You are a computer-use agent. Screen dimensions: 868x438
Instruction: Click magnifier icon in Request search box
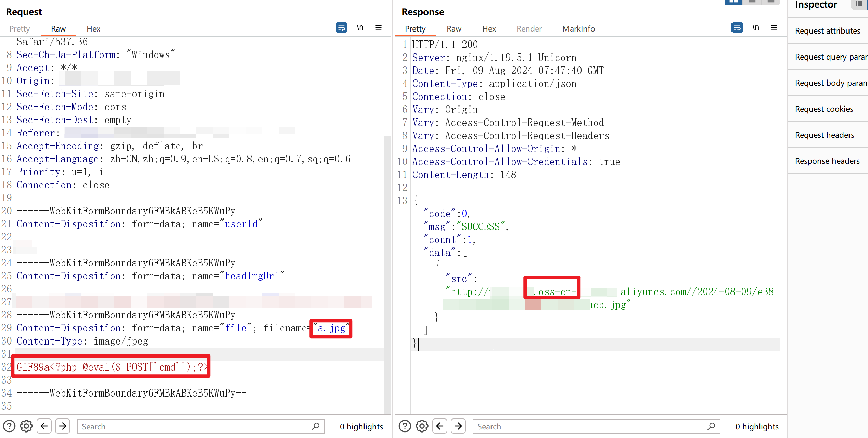316,426
